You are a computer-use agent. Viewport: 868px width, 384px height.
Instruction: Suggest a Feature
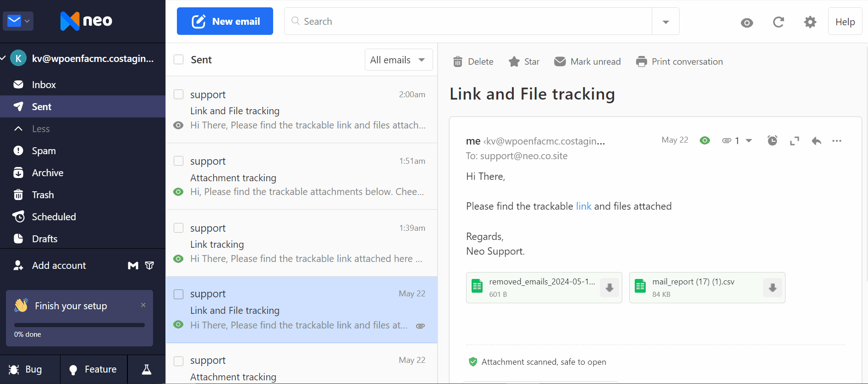coord(93,369)
